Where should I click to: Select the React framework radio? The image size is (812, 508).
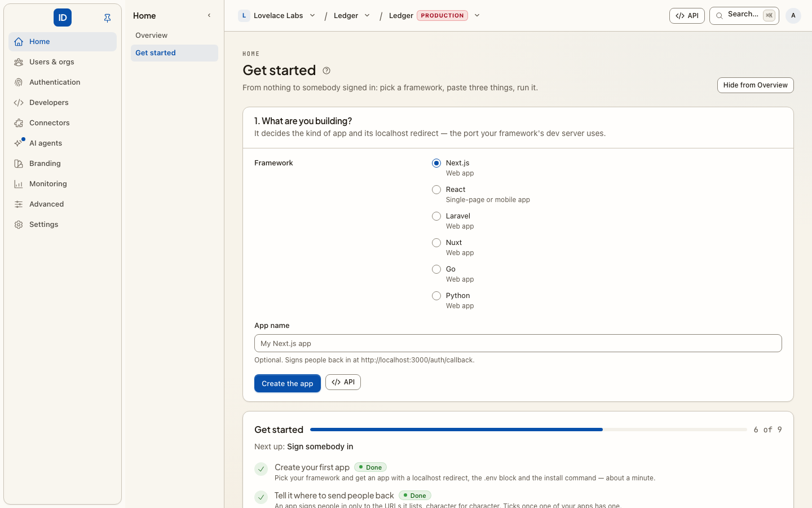436,190
